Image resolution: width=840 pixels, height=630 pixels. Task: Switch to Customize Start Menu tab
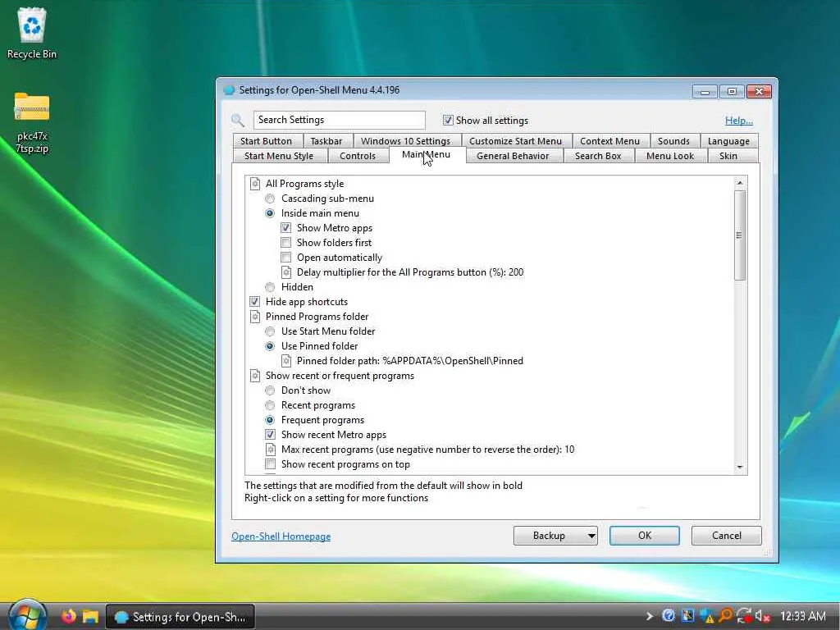pos(515,141)
